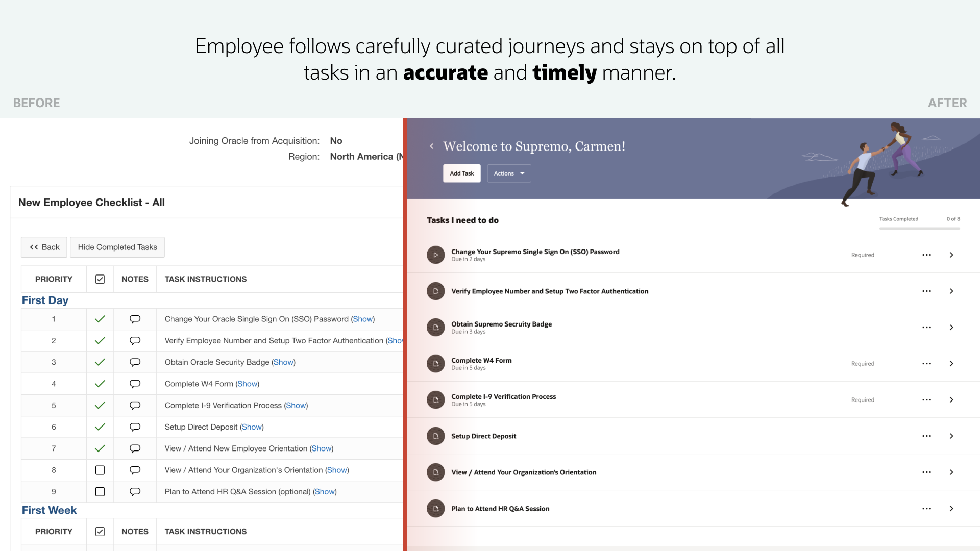
Task: Check the box for Plan to Attend HR Q&A
Action: click(x=100, y=491)
